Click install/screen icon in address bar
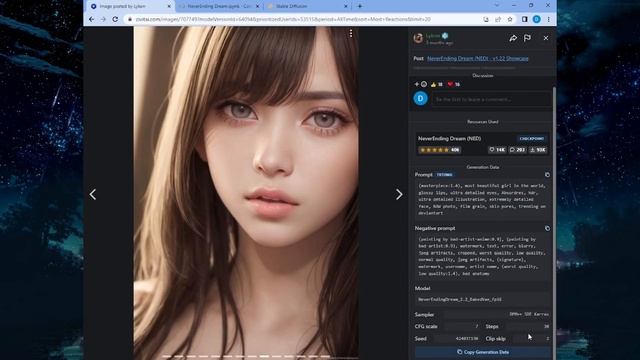Screen dimensions: 640x360 pyautogui.click(x=486, y=19)
